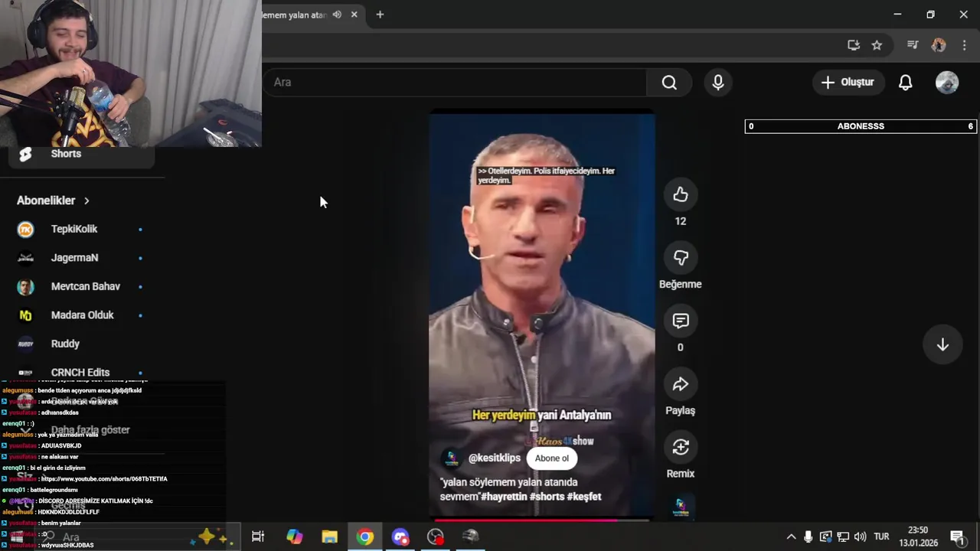Open OBS Studio taskbar icon
The width and height of the screenshot is (980, 551).
[x=436, y=537]
